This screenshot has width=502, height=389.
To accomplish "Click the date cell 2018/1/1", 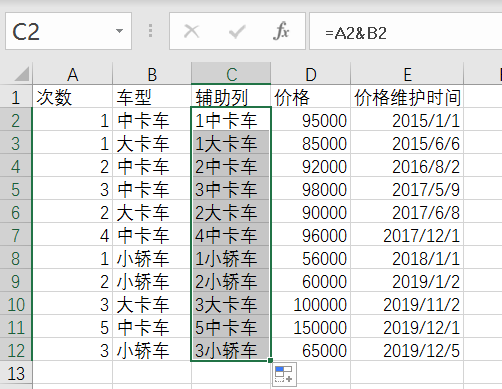I will pyautogui.click(x=407, y=257).
